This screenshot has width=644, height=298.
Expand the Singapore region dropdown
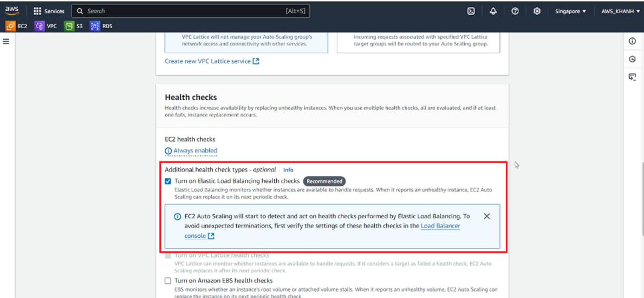click(570, 11)
